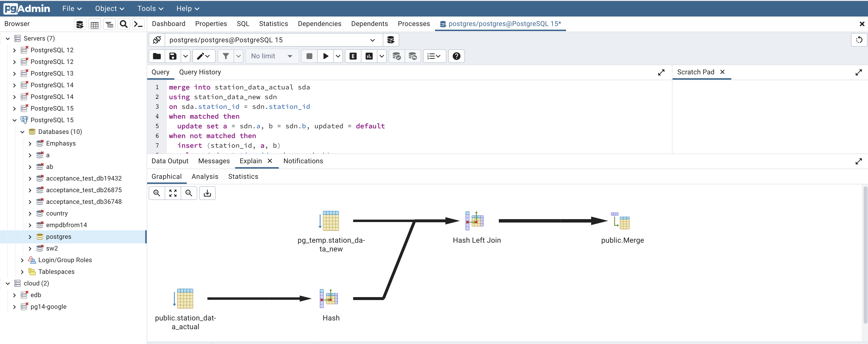Open the Query Tool from the browser toolbar
The image size is (868, 344).
pos(80,24)
